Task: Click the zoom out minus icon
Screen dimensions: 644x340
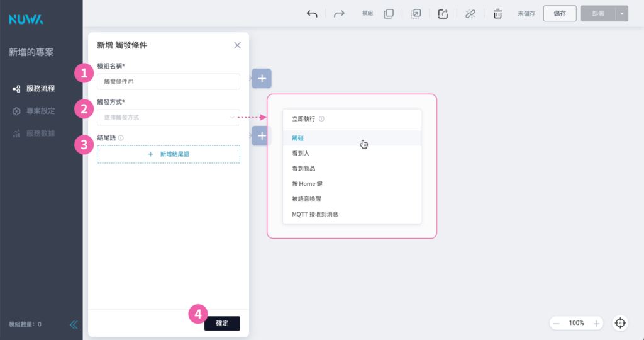Action: pyautogui.click(x=556, y=324)
